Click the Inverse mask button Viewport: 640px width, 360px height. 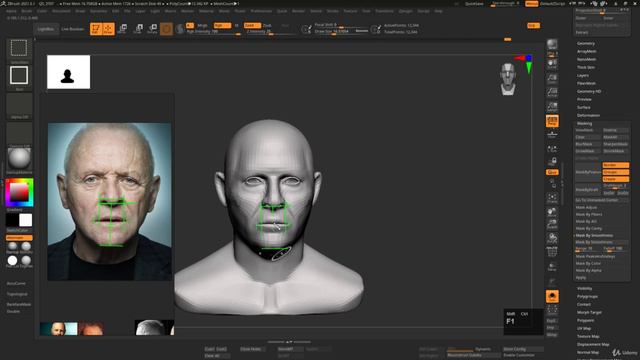click(616, 130)
